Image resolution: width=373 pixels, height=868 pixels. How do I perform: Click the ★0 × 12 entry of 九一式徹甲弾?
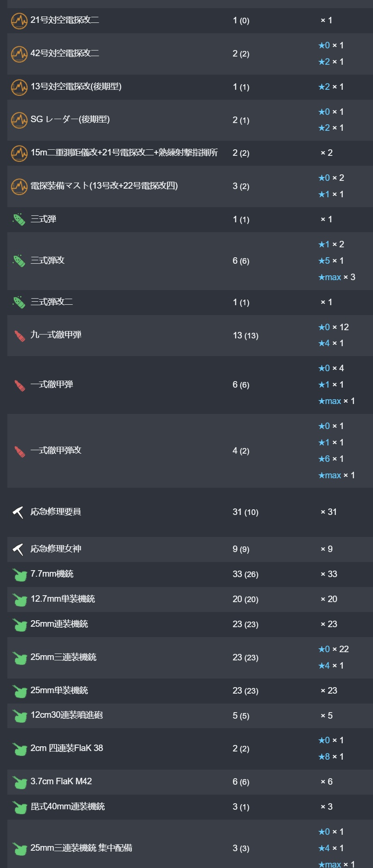click(x=333, y=327)
